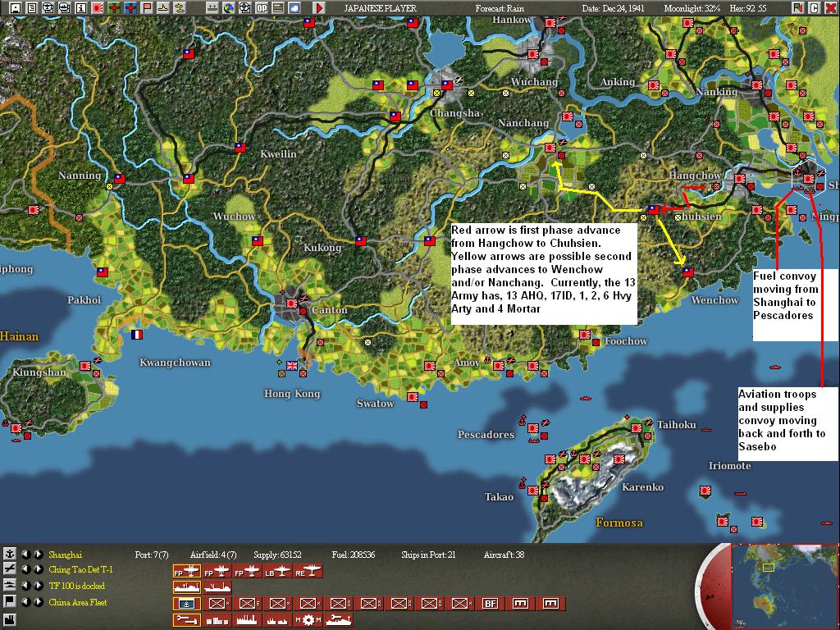Image resolution: width=840 pixels, height=630 pixels.
Task: Click the Shanghai base name label
Action: [66, 555]
